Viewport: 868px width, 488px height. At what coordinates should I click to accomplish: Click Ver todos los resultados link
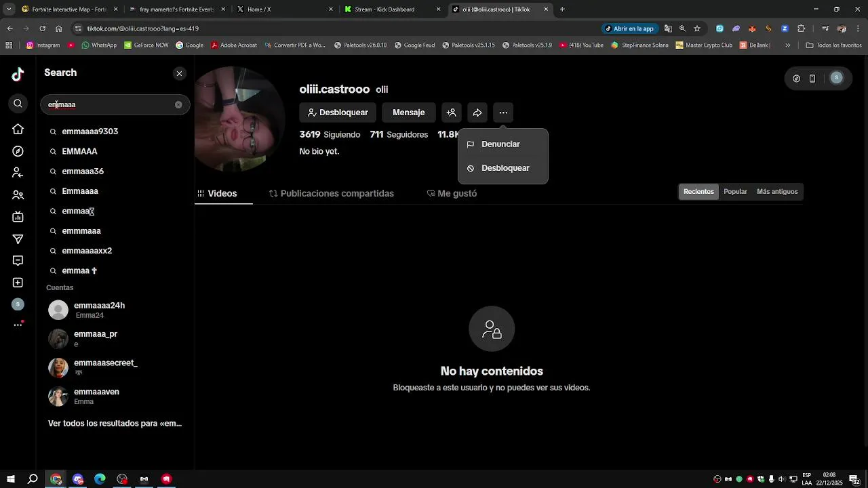[115, 424]
